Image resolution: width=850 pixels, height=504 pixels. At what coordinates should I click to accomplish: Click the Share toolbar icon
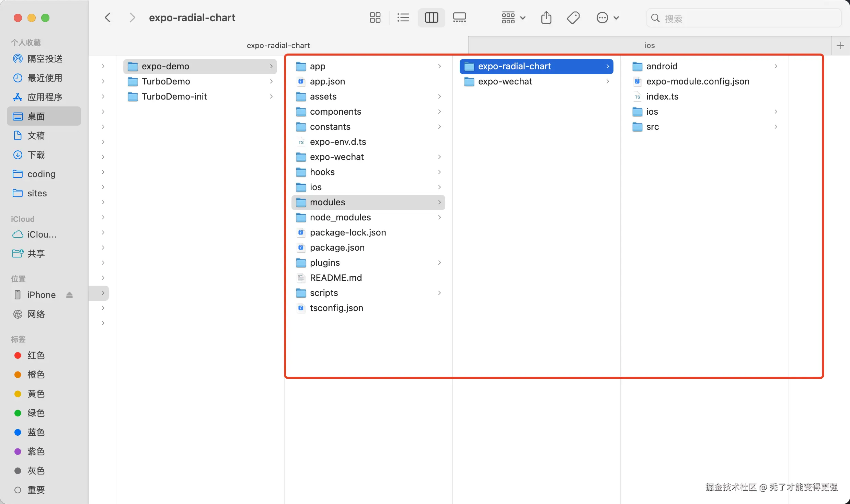click(546, 18)
